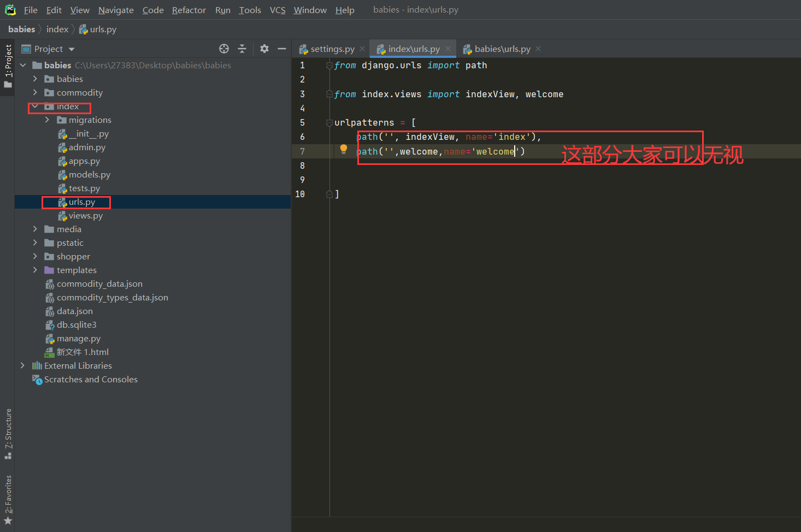This screenshot has height=532, width=801.
Task: Open the Navigate menu
Action: (116, 10)
